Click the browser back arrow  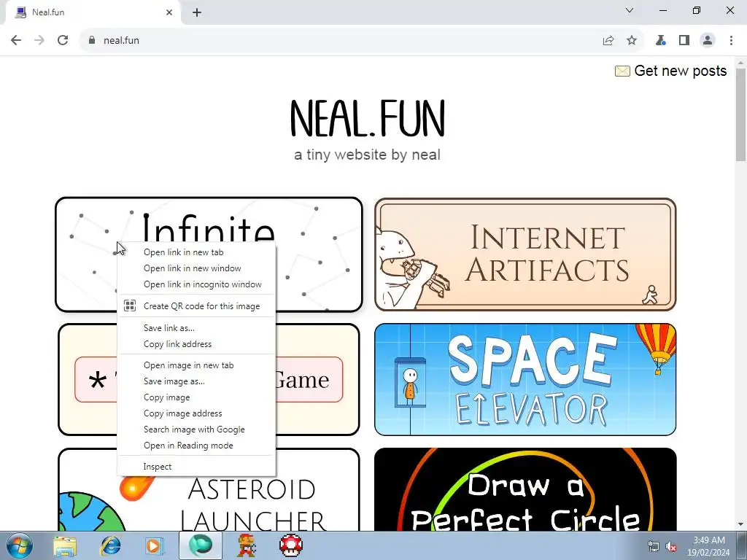tap(16, 41)
